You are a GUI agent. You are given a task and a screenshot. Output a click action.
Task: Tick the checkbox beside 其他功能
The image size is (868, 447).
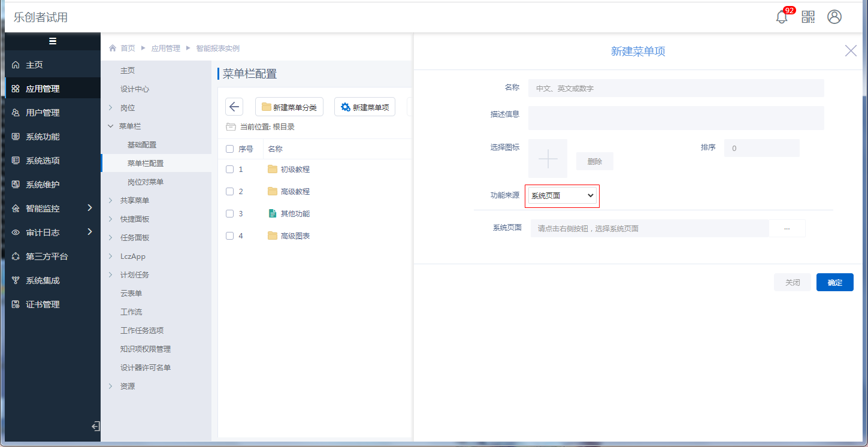pos(229,214)
